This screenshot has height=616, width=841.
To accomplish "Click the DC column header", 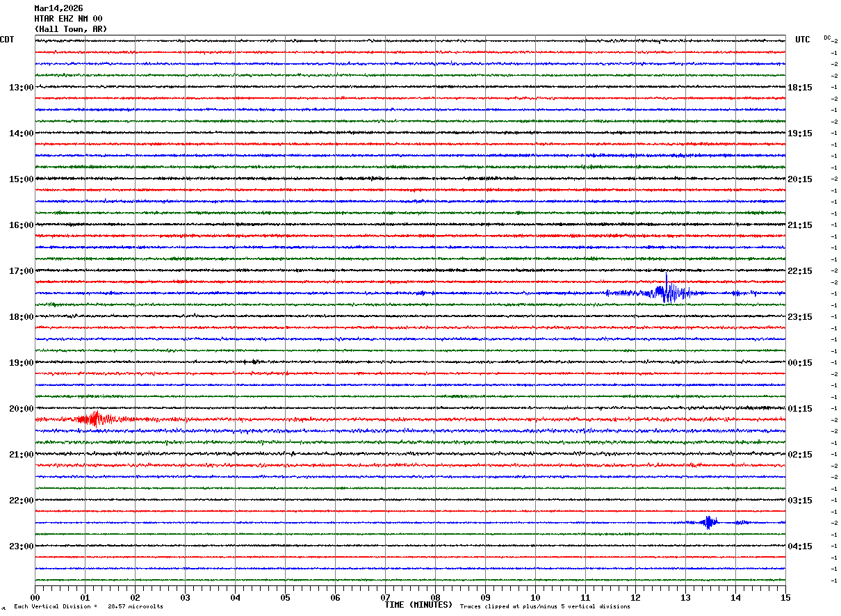I will [x=827, y=38].
